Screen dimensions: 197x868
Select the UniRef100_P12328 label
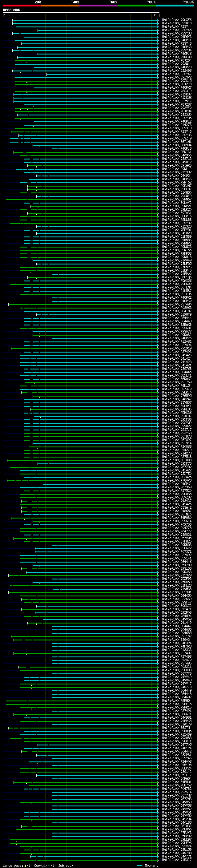tap(177, 226)
